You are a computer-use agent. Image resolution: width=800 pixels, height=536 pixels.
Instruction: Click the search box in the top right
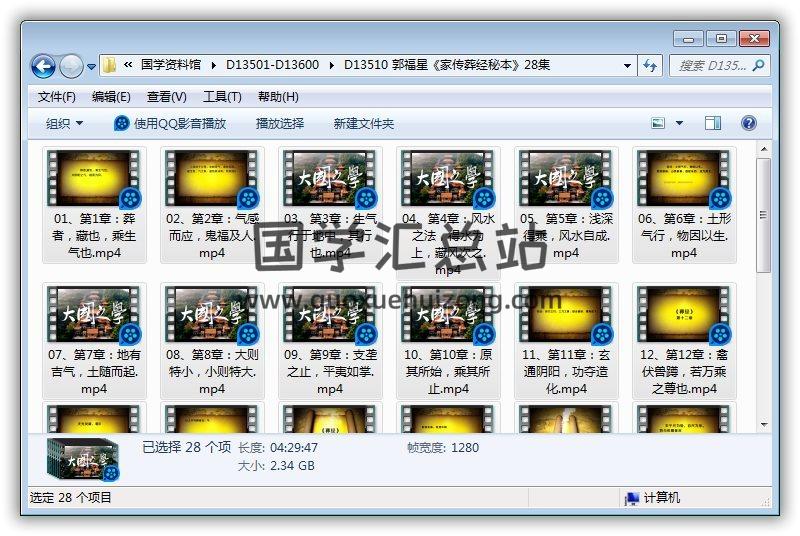pyautogui.click(x=718, y=65)
